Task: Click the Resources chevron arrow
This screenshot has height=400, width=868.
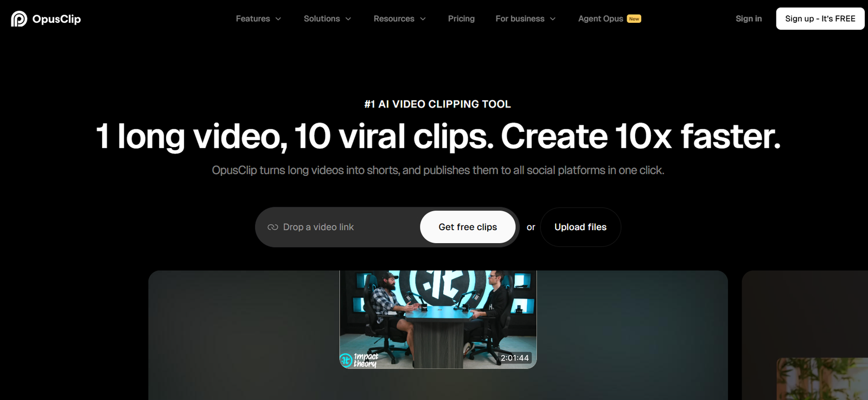Action: [423, 19]
